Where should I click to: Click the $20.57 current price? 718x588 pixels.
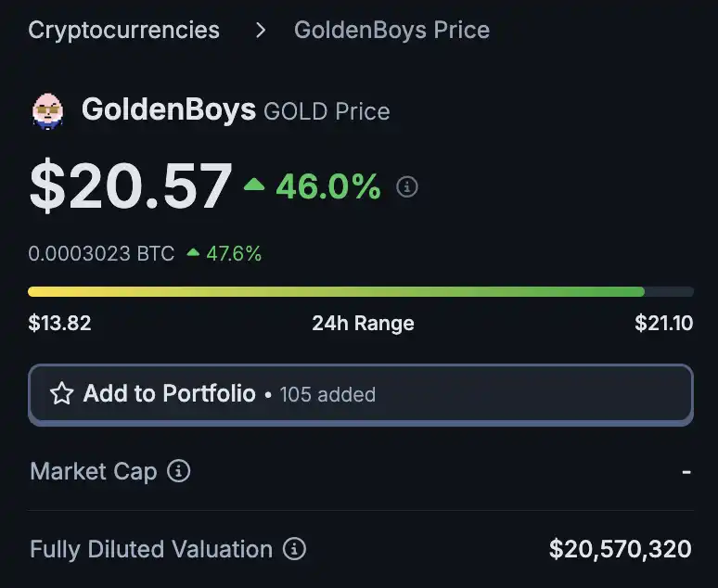coord(131,185)
